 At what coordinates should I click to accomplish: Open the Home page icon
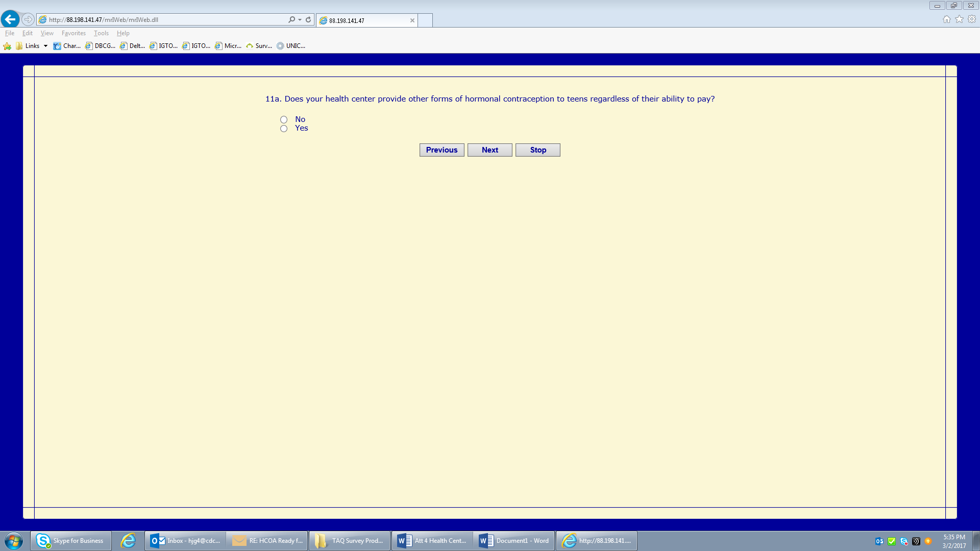point(946,19)
